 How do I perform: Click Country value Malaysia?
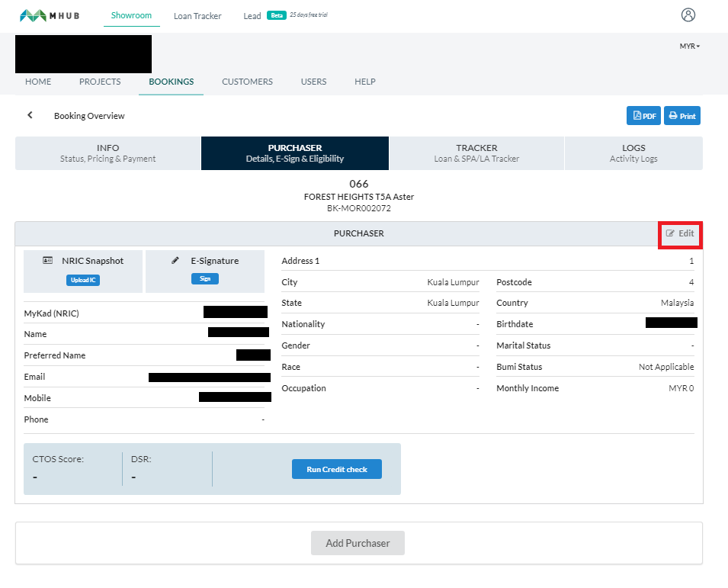678,303
